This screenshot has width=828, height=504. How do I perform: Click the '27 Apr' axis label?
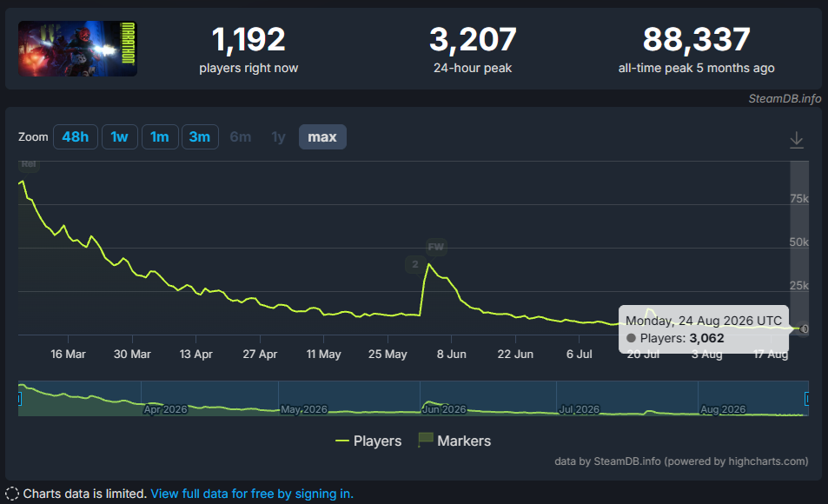click(x=260, y=354)
